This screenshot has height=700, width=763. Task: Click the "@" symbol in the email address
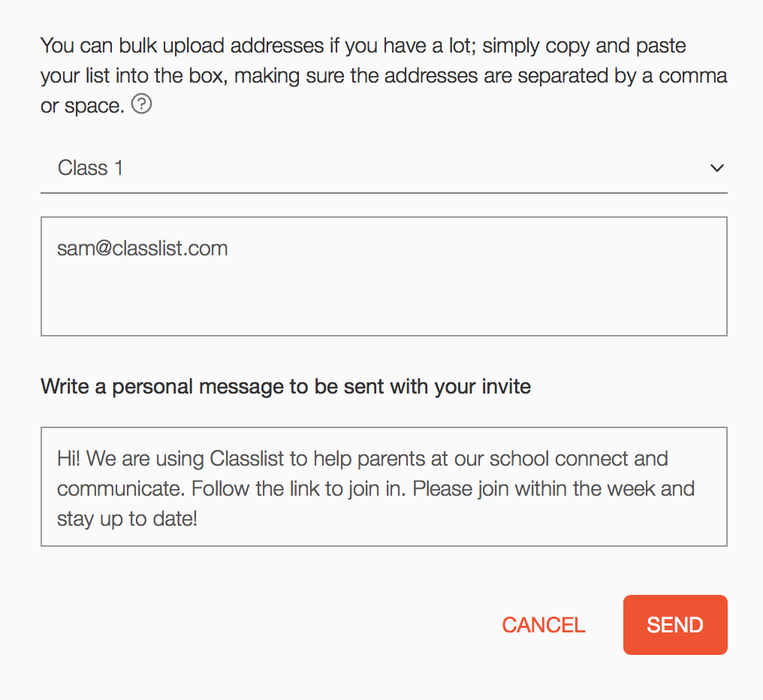[x=104, y=249]
